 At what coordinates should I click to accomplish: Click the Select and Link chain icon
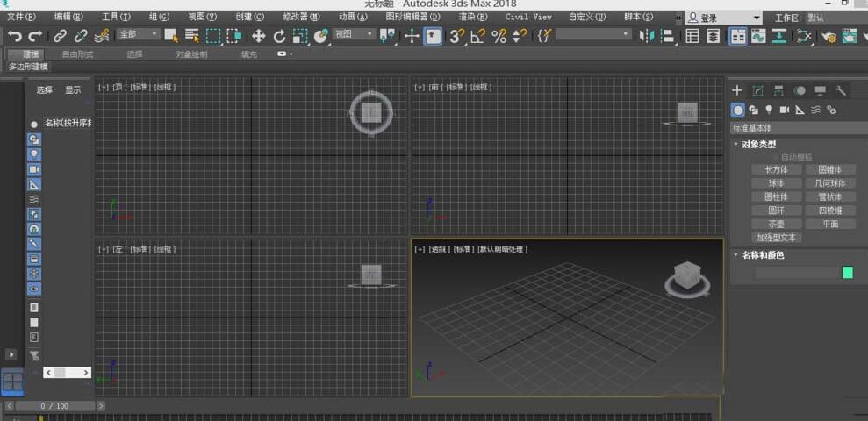pyautogui.click(x=59, y=36)
